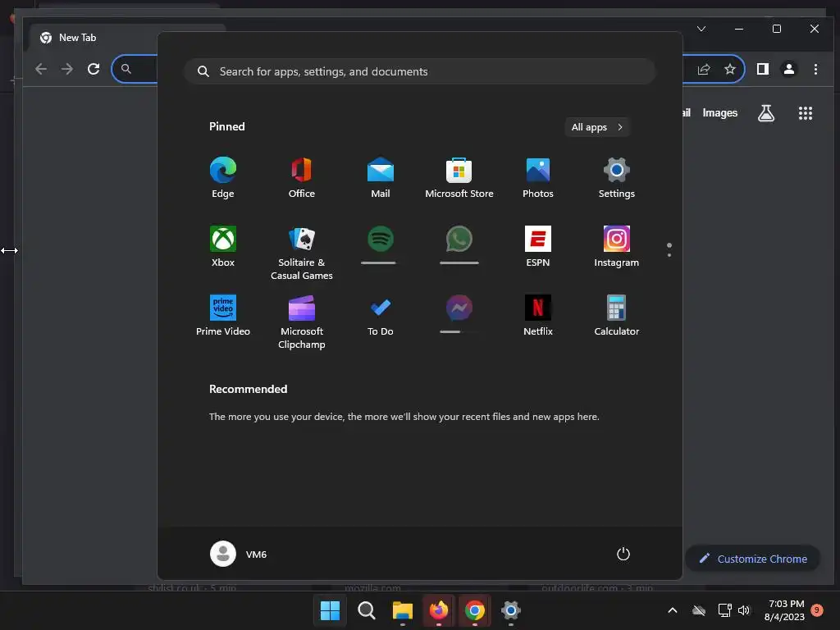Click the power button in Start menu
Viewport: 840px width, 630px height.
click(623, 554)
